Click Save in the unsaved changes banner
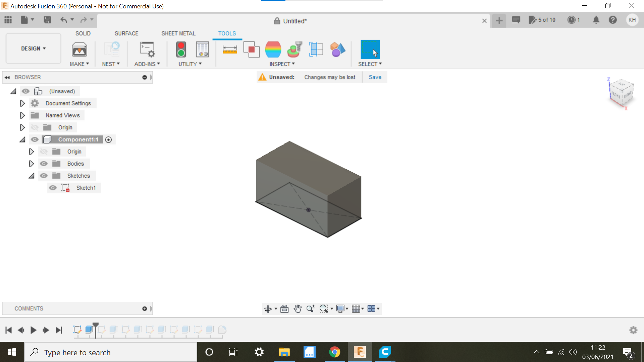Screen dimensions: 644x362 (375, 77)
